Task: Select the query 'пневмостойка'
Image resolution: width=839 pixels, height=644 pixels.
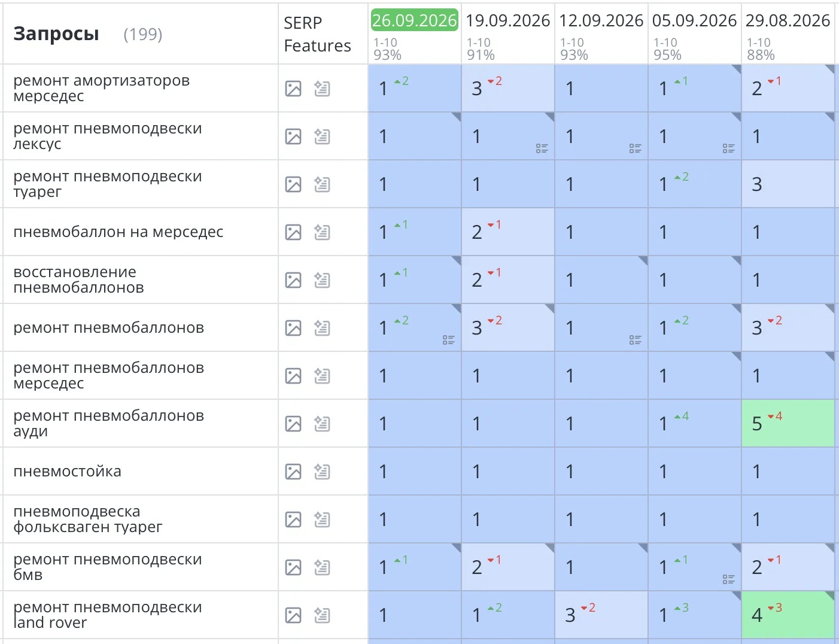Action: (68, 471)
